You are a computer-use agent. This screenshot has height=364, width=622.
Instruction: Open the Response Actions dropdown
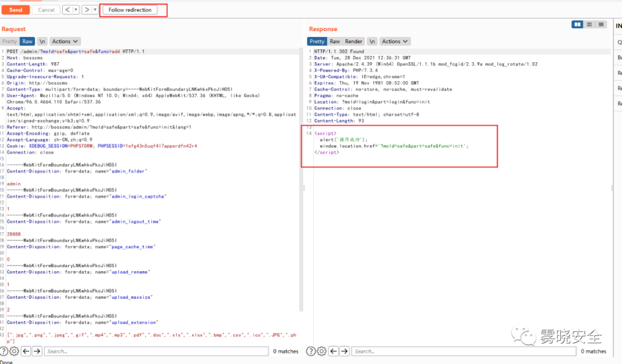[395, 41]
